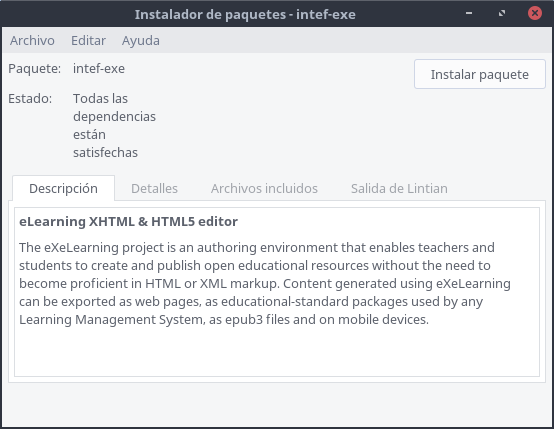Click the status text 'Todas las dependencias están satisfechas'
This screenshot has height=429, width=554.
coord(114,125)
